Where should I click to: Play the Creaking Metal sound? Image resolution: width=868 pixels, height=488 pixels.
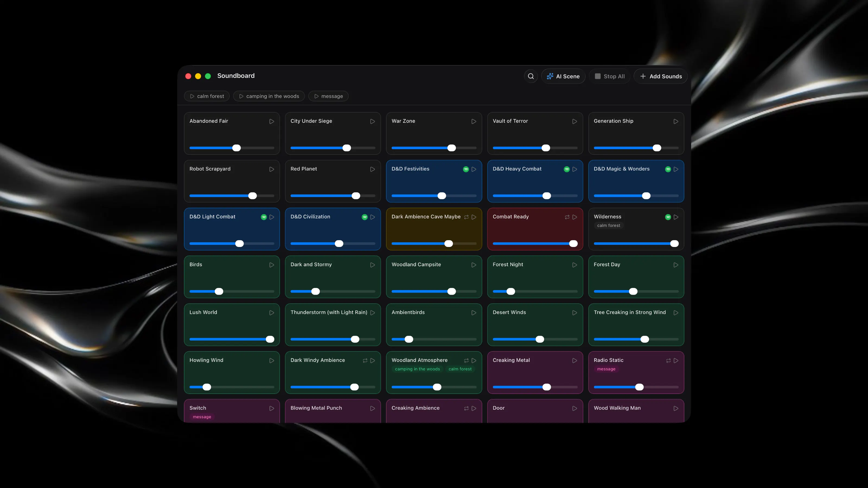click(x=575, y=360)
